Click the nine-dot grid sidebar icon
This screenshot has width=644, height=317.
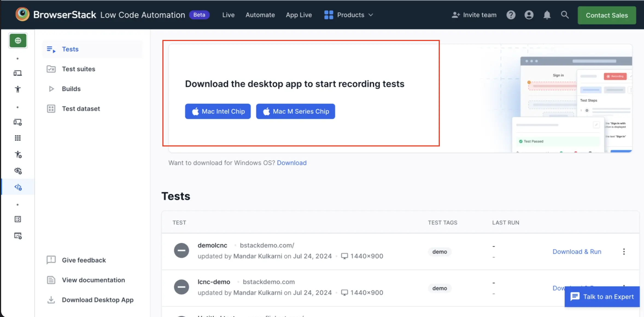(x=18, y=138)
